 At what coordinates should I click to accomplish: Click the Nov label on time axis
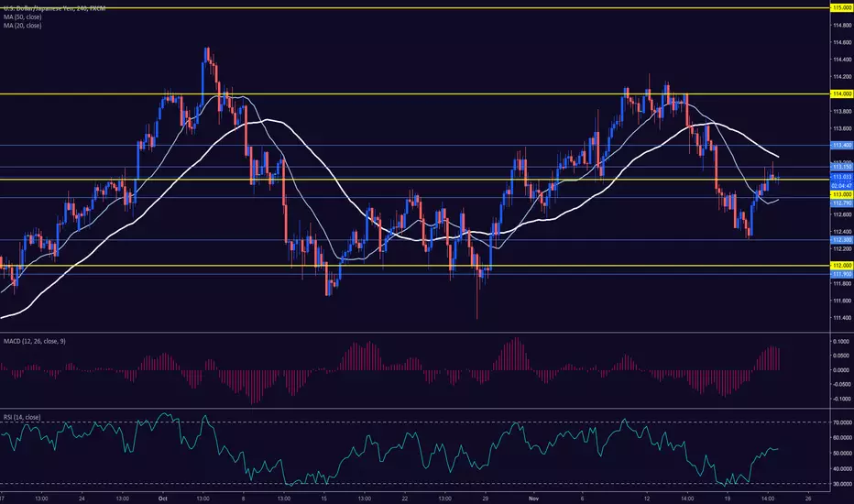pos(533,498)
